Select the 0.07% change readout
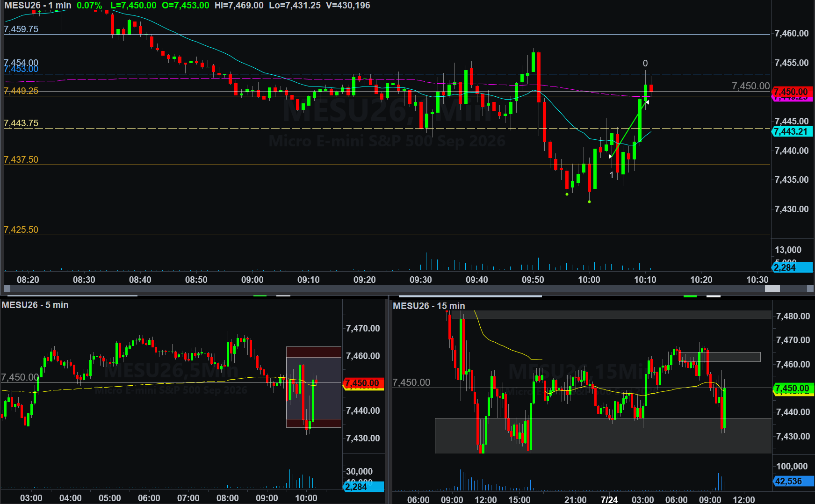The image size is (815, 504). (x=89, y=6)
